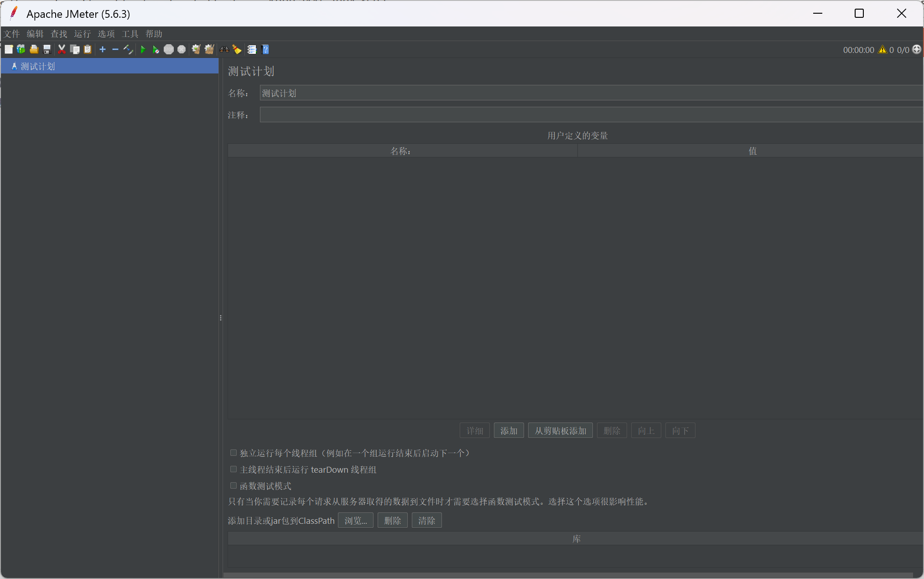Viewport: 924px width, 579px height.
Task: Click the 注释 input field
Action: [592, 115]
